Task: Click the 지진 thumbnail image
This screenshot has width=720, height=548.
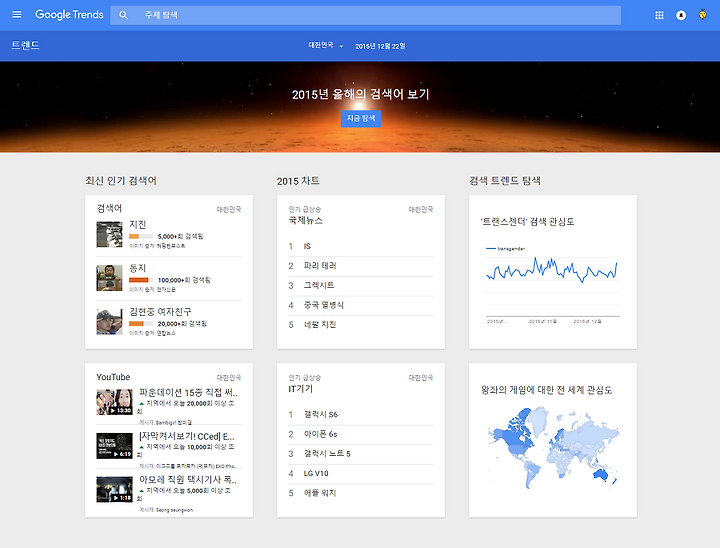Action: coord(109,234)
